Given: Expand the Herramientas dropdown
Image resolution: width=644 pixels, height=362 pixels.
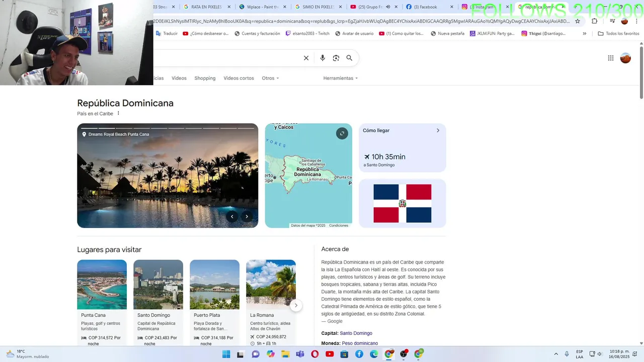Looking at the screenshot, I should (x=341, y=78).
